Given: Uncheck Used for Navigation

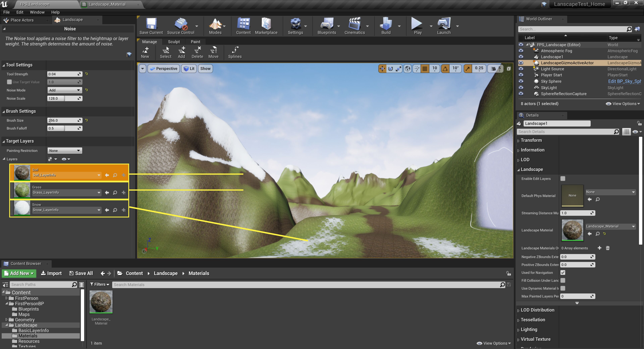Looking at the screenshot, I should [x=563, y=272].
